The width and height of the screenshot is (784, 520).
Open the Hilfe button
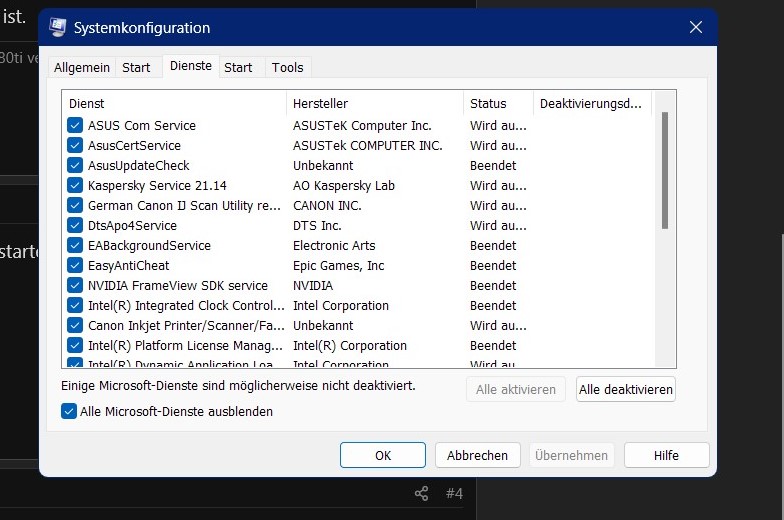tap(666, 455)
